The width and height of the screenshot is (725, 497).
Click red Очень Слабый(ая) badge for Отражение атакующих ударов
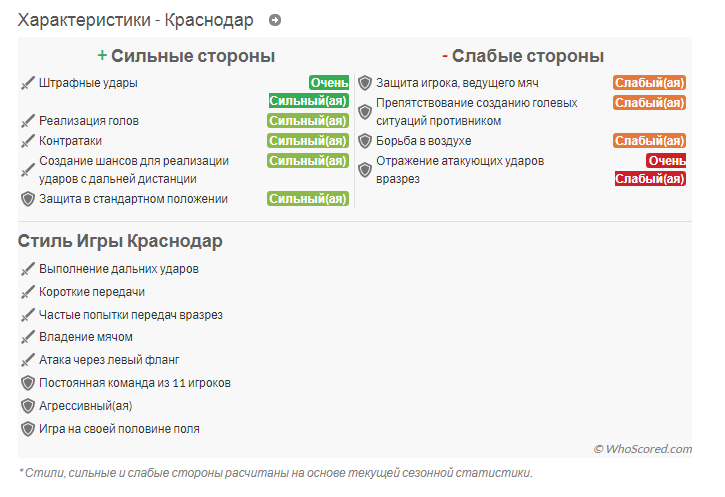651,170
